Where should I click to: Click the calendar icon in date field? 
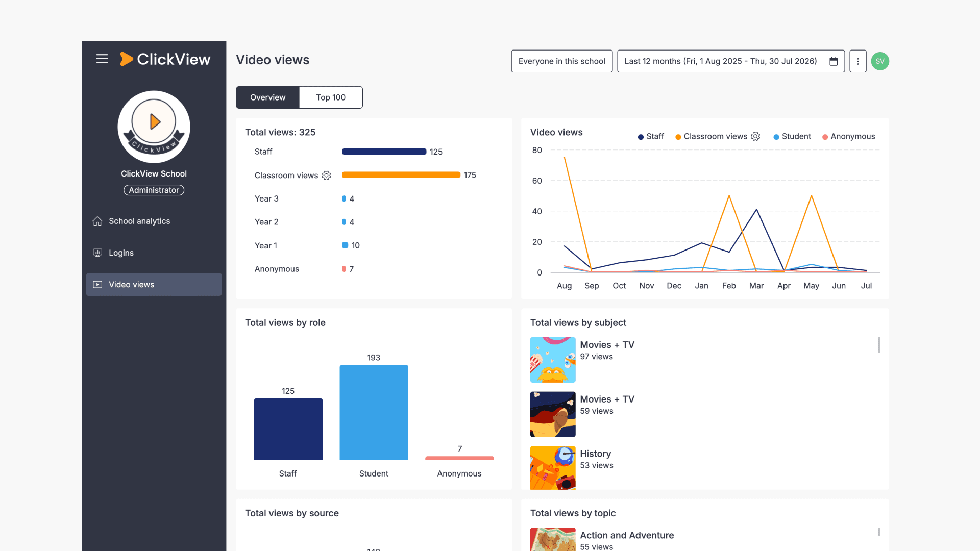(x=834, y=61)
